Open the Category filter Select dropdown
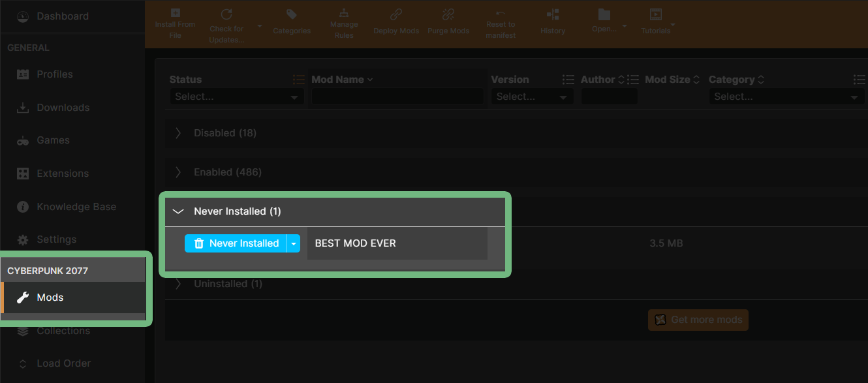Screen dimensions: 868x383 coord(786,97)
